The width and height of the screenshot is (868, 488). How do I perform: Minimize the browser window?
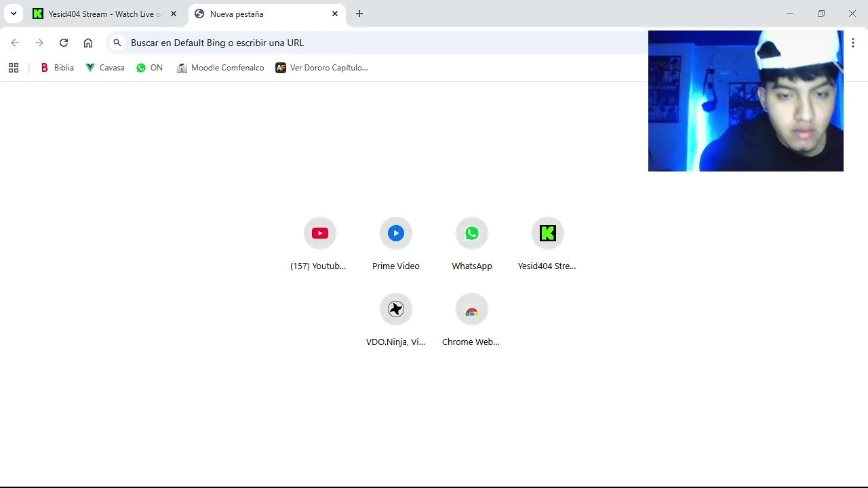tap(790, 14)
